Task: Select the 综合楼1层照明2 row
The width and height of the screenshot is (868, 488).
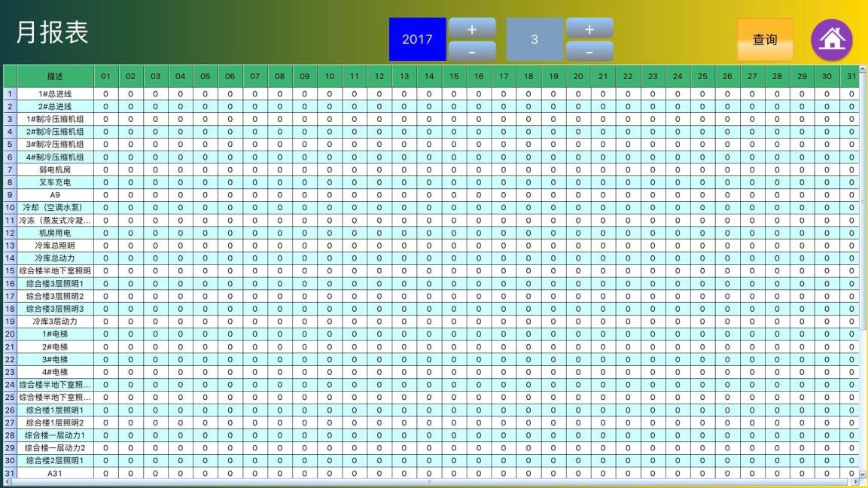Action: coord(431,422)
